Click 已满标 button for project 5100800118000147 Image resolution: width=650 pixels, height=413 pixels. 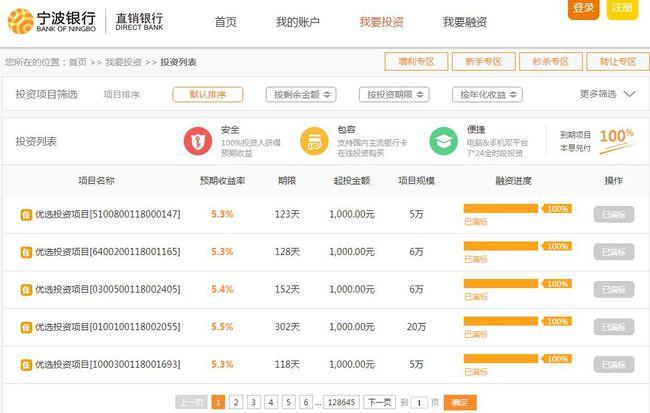point(614,214)
